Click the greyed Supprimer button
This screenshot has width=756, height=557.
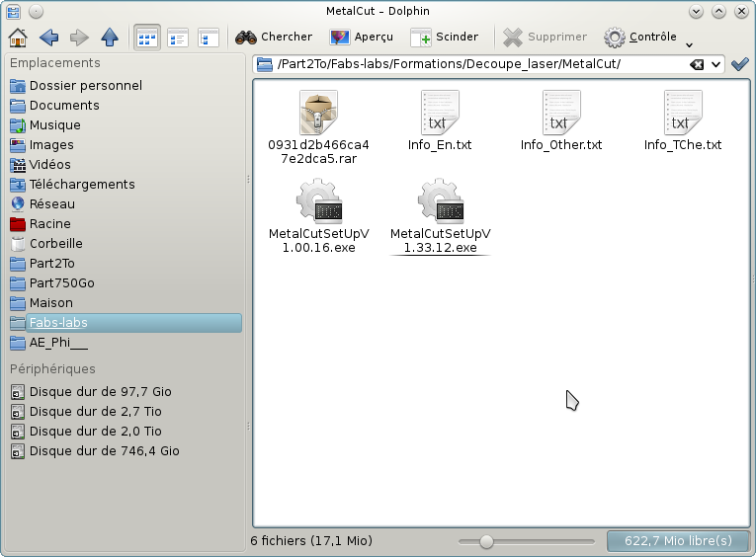tap(545, 38)
